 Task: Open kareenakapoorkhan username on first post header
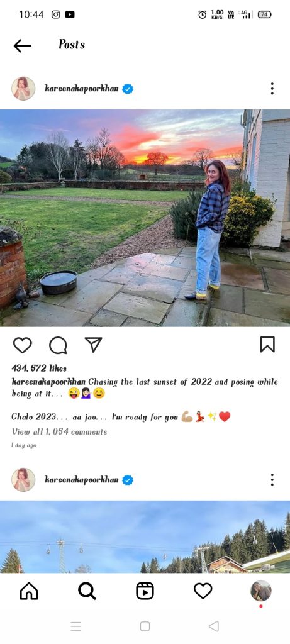click(x=83, y=88)
